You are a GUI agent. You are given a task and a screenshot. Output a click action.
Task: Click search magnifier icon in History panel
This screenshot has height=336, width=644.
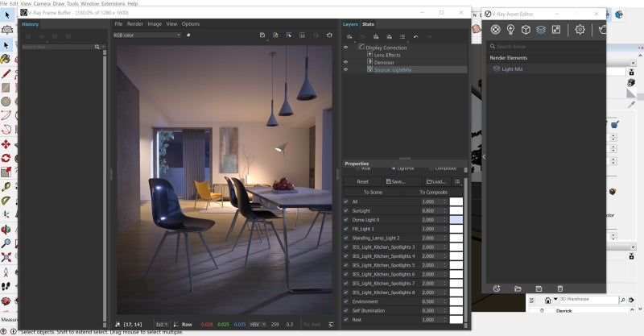(97, 47)
